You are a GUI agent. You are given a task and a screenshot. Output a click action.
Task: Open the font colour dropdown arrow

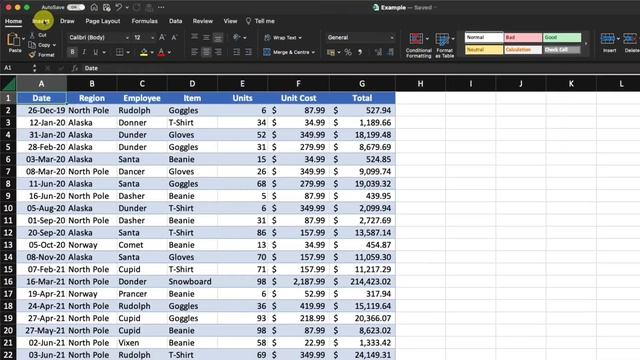click(x=169, y=52)
